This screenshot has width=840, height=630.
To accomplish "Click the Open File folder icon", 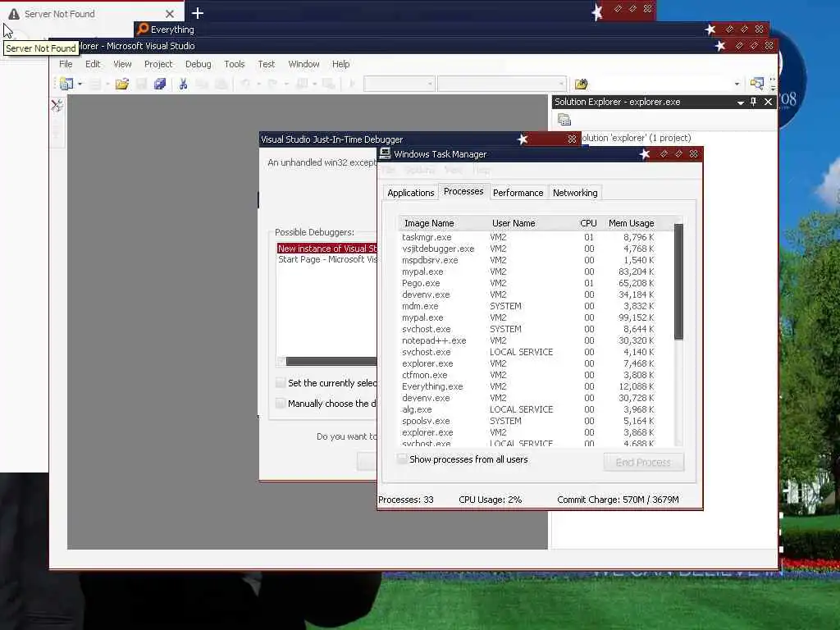I will pyautogui.click(x=122, y=84).
